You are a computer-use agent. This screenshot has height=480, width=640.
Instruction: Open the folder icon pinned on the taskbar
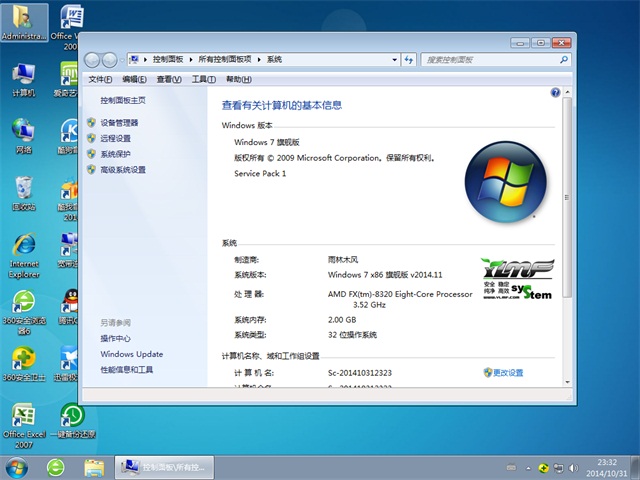pos(95,467)
